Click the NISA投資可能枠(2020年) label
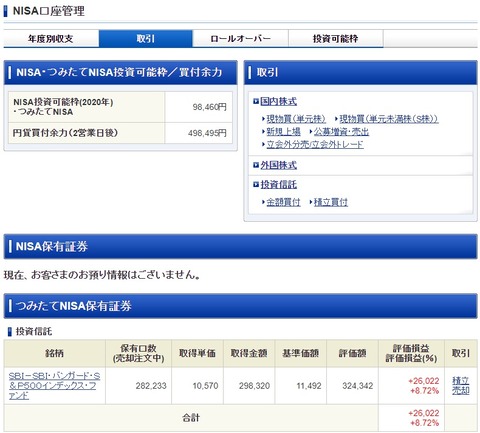 click(x=63, y=102)
